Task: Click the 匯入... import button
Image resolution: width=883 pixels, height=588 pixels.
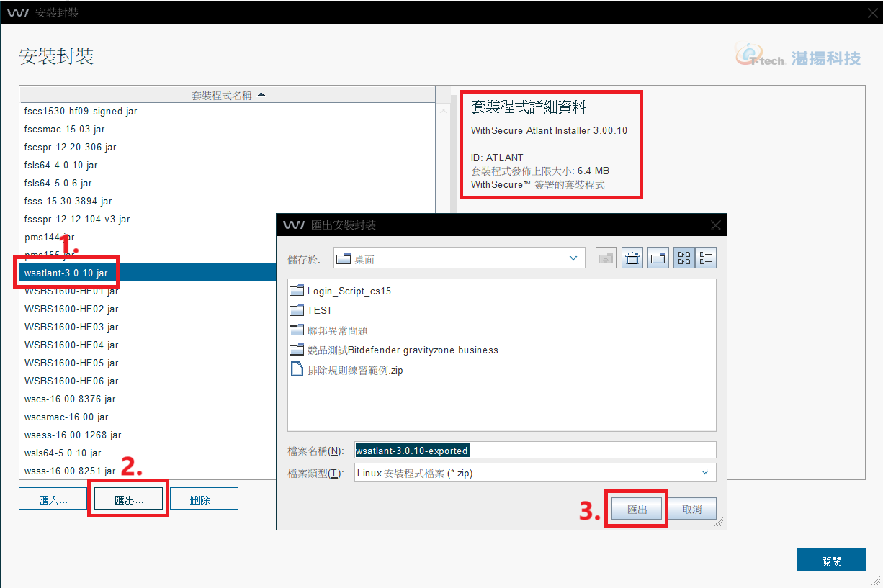Action: pyautogui.click(x=54, y=499)
